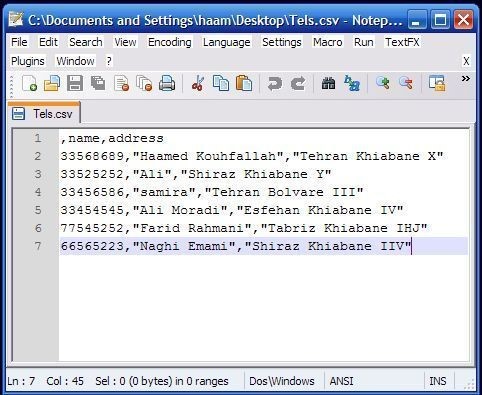Image resolution: width=482 pixels, height=395 pixels.
Task: Click line number 1 in margin
Action: coord(38,138)
